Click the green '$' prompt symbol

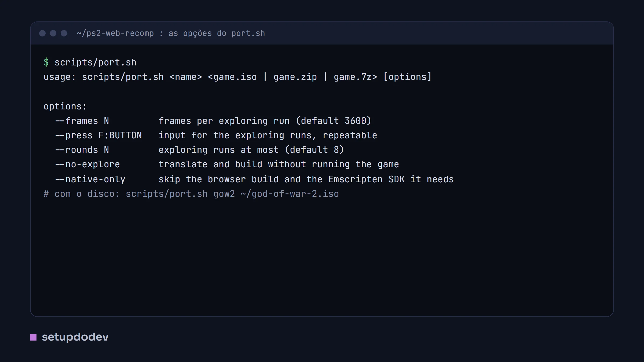[46, 62]
